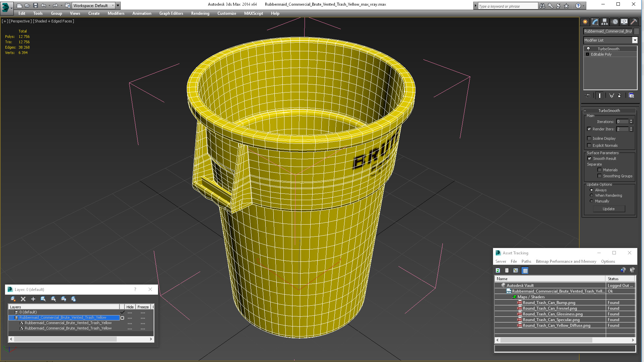Open the Modifiers menu
The image size is (644, 362).
tap(116, 13)
